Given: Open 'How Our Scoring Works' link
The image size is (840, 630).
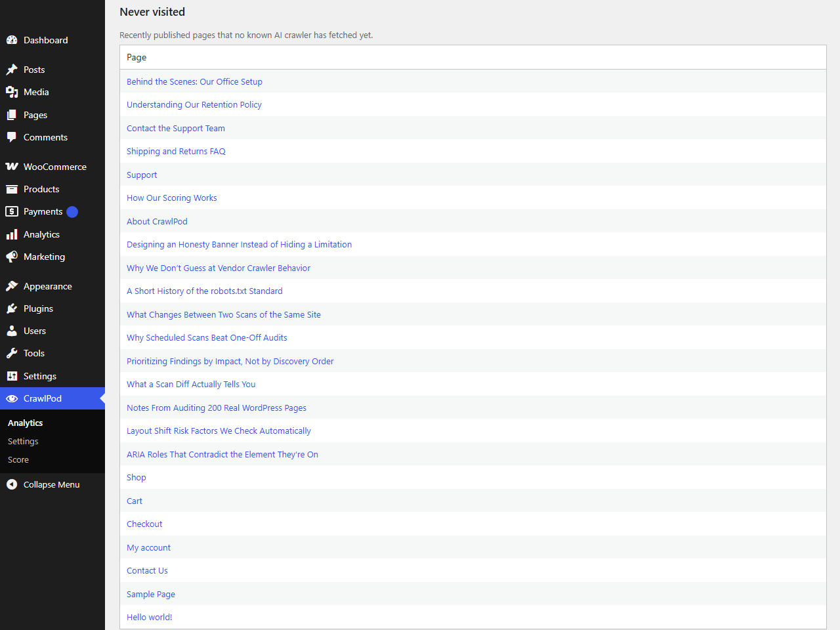Looking at the screenshot, I should 172,198.
